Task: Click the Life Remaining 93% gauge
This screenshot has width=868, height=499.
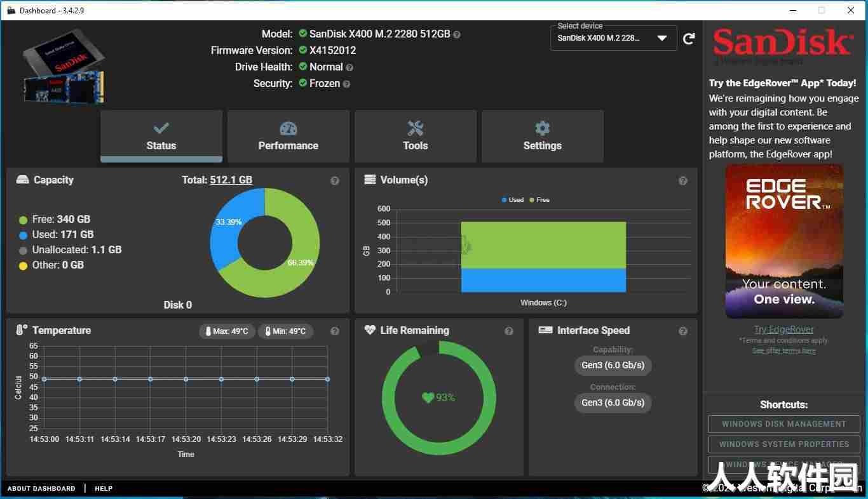Action: (x=438, y=398)
